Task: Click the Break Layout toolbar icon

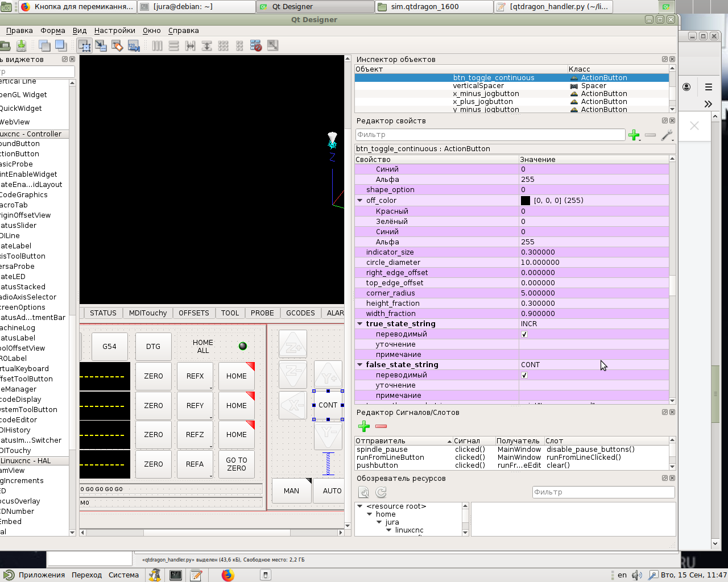Action: pos(256,45)
